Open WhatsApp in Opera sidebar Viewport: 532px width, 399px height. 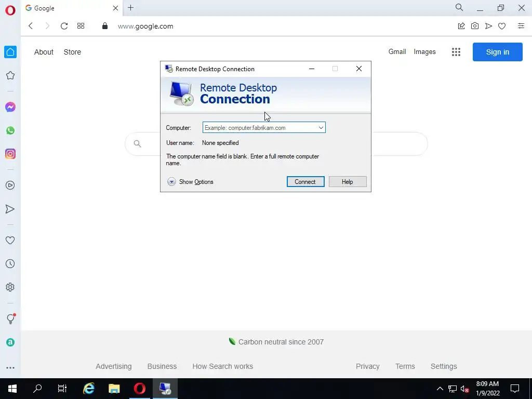click(10, 130)
